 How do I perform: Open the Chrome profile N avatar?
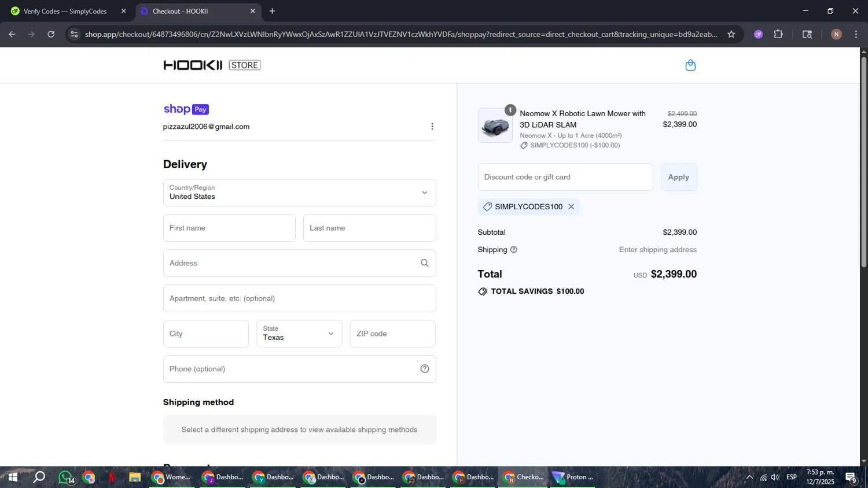pyautogui.click(x=836, y=34)
